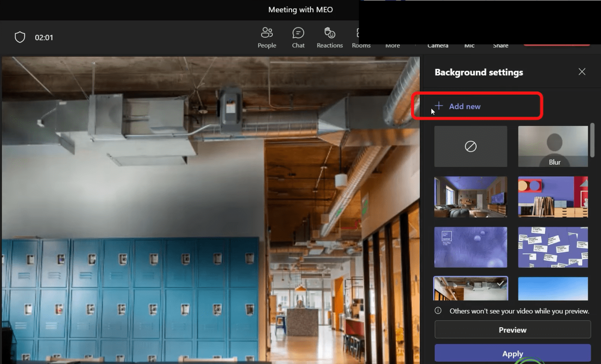Click the Add new plus icon
Screen dimensions: 601x364
pyautogui.click(x=438, y=106)
